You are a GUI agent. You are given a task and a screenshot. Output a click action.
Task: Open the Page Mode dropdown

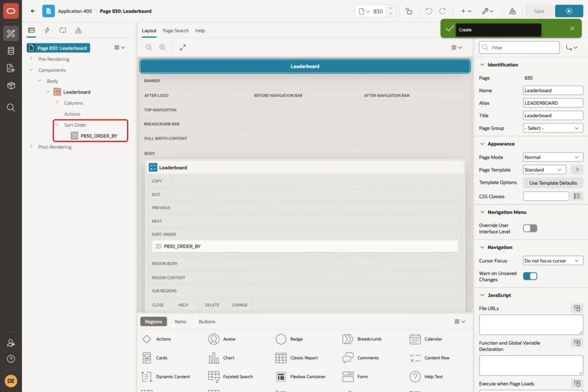point(553,157)
